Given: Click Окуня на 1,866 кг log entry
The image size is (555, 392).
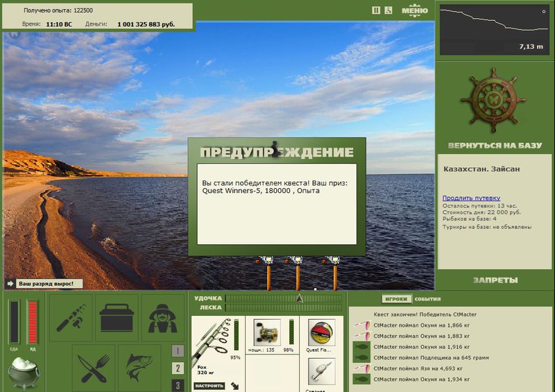Looking at the screenshot, I should [422, 325].
